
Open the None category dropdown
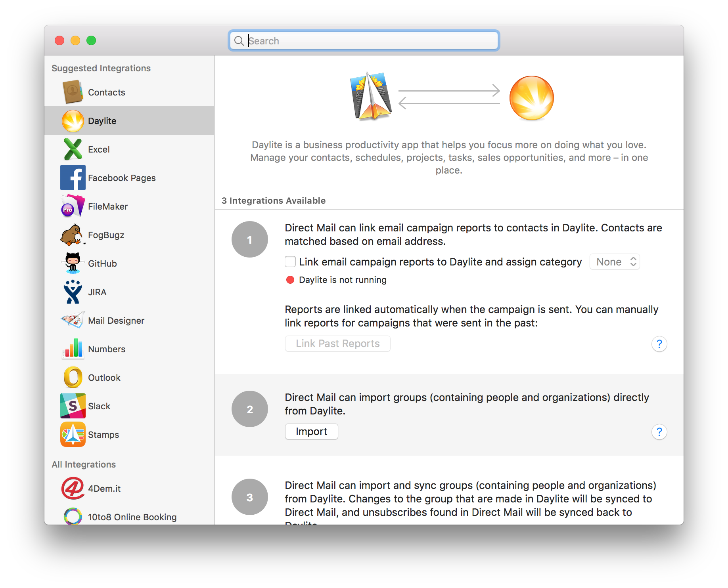point(615,262)
